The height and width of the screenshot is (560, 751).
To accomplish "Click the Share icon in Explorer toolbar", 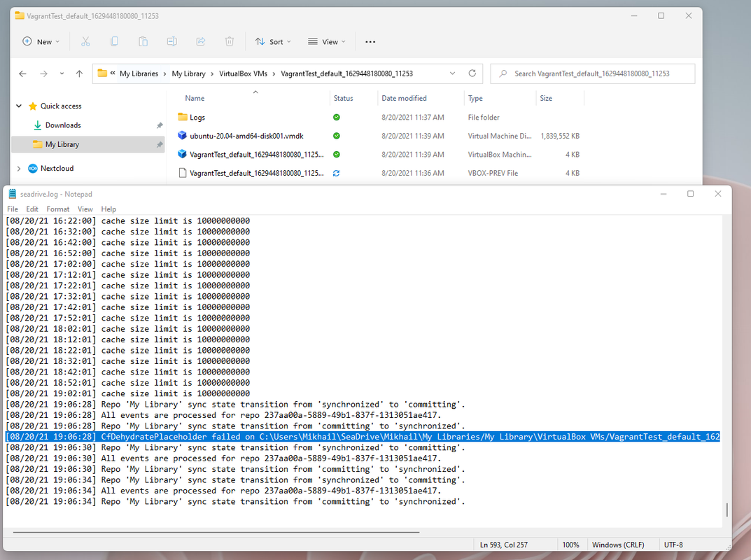I will (x=201, y=42).
